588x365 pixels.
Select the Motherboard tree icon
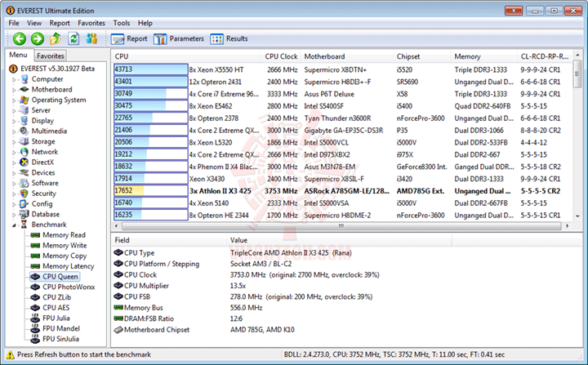24,89
